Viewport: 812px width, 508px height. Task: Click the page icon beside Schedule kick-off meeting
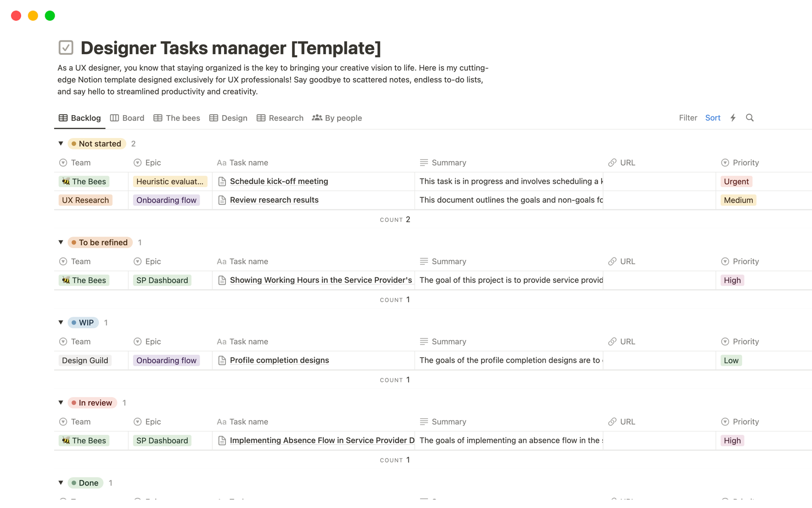coord(222,181)
